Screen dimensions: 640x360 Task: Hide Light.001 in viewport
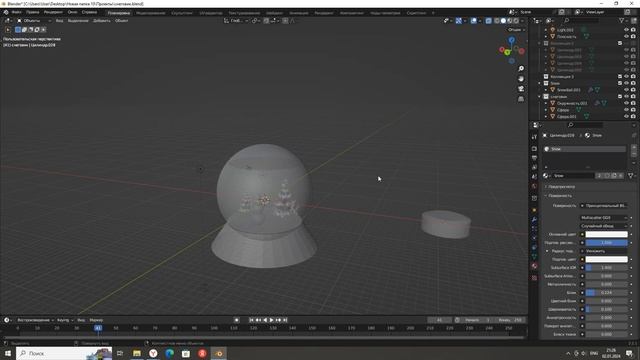[x=627, y=30]
